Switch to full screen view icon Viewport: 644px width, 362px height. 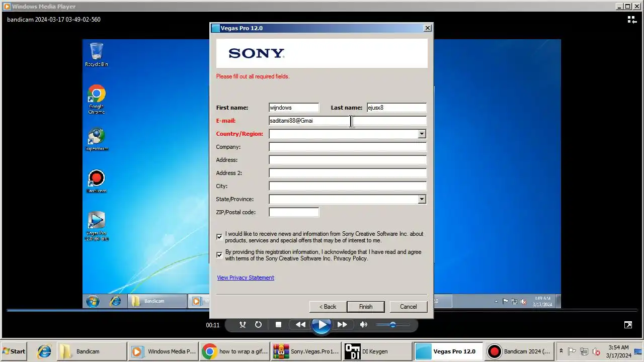[x=628, y=325]
